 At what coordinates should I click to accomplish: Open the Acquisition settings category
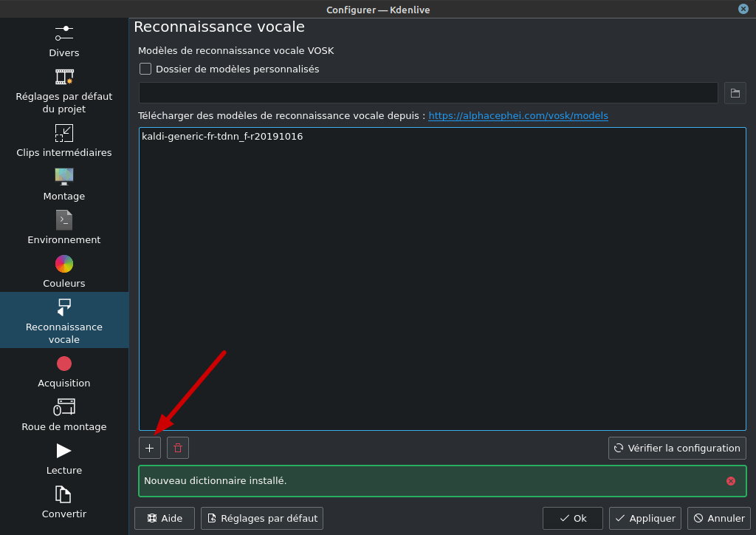point(64,372)
